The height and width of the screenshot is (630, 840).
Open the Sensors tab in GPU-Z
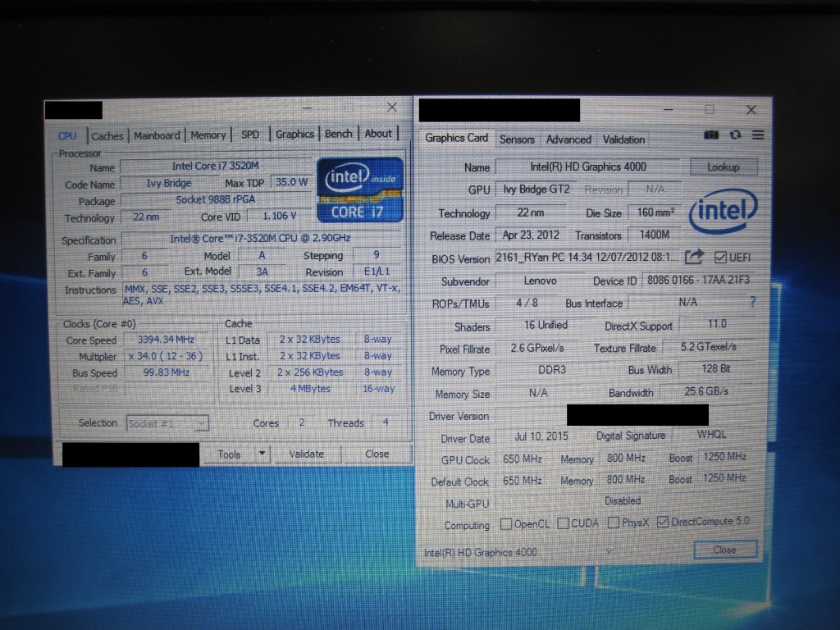tap(517, 139)
